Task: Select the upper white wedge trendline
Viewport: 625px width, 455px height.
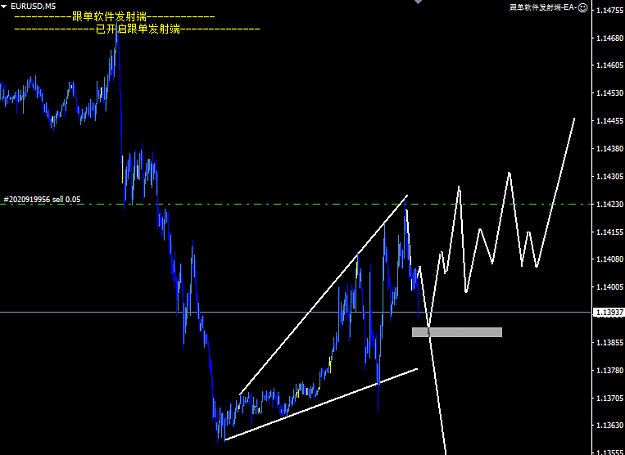Action: pyautogui.click(x=324, y=295)
